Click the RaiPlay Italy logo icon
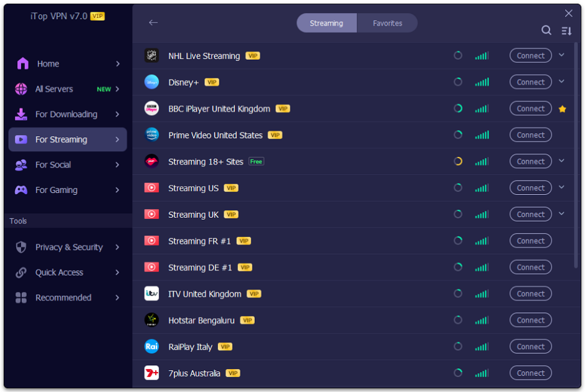585x392 pixels. point(151,347)
